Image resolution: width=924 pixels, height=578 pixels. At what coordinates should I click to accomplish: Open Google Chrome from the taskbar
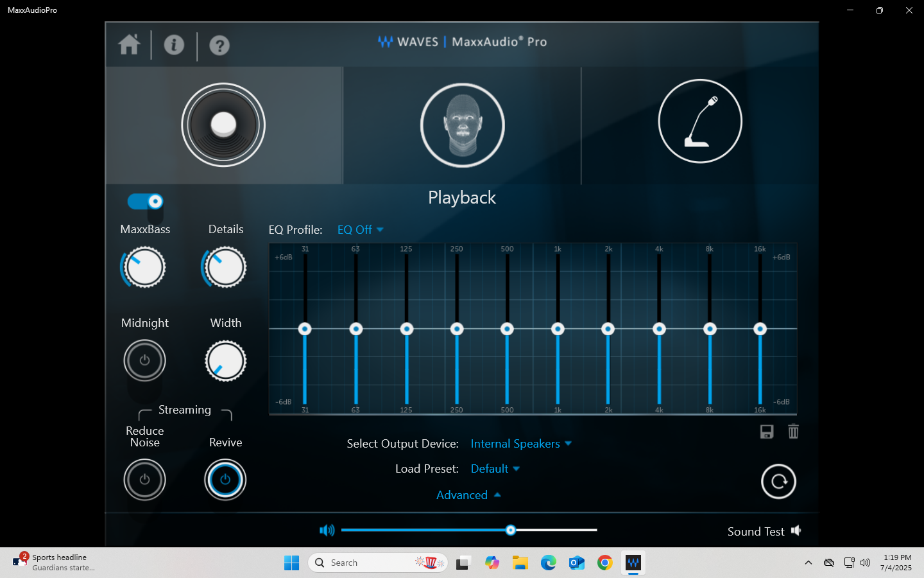pyautogui.click(x=605, y=563)
